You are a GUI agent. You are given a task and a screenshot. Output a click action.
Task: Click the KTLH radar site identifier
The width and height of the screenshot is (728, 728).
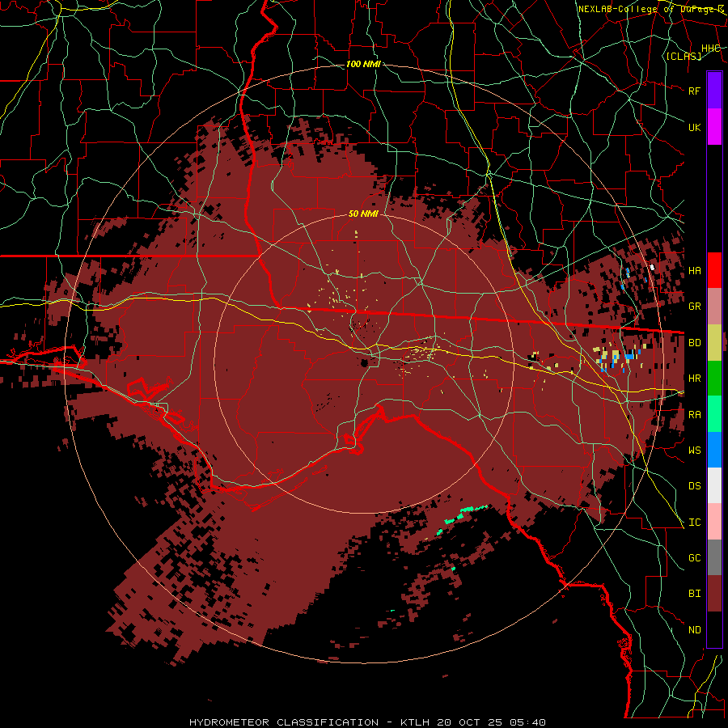415,722
